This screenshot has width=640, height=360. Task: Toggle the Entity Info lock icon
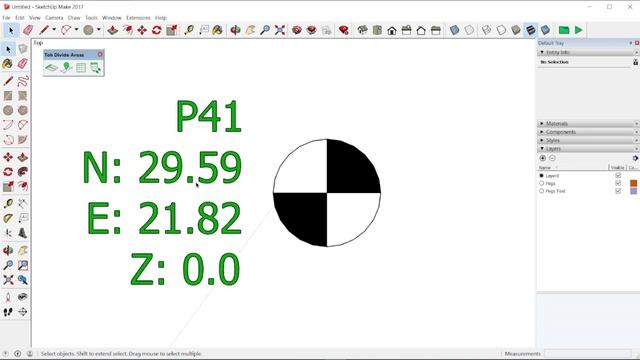click(635, 62)
